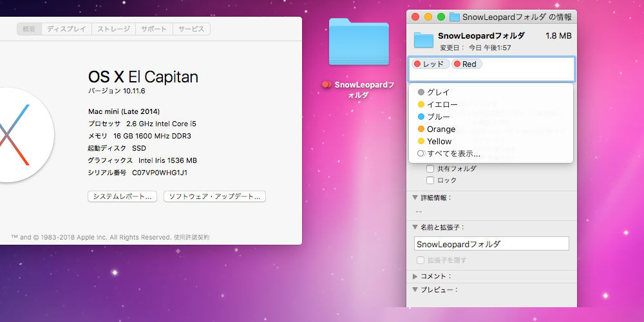Image resolution: width=644 pixels, height=322 pixels.
Task: Collapse the プレビュー section
Action: coord(415,290)
